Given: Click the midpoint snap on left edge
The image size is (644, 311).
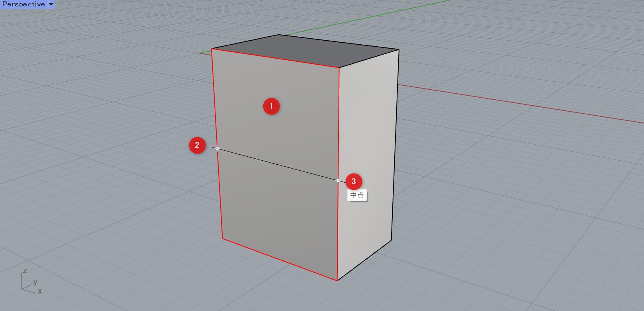Looking at the screenshot, I should (x=217, y=149).
